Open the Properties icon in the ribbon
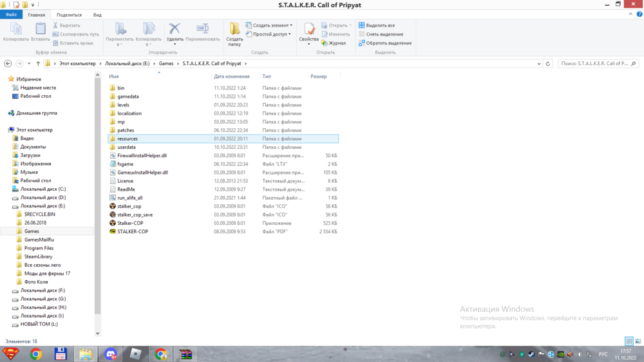The image size is (644, 362). (308, 30)
